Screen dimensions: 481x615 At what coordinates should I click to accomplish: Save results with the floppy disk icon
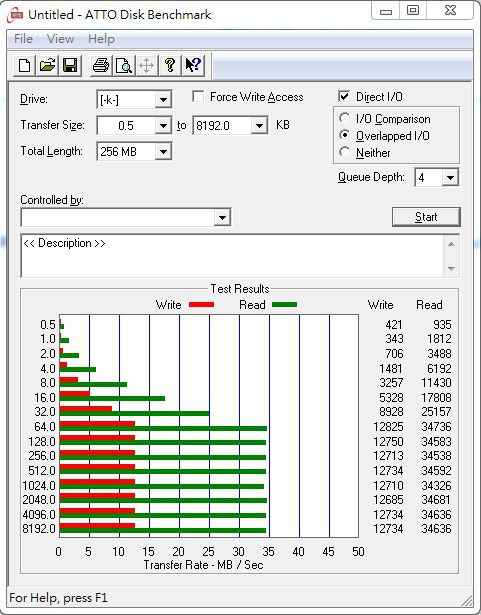pos(70,65)
